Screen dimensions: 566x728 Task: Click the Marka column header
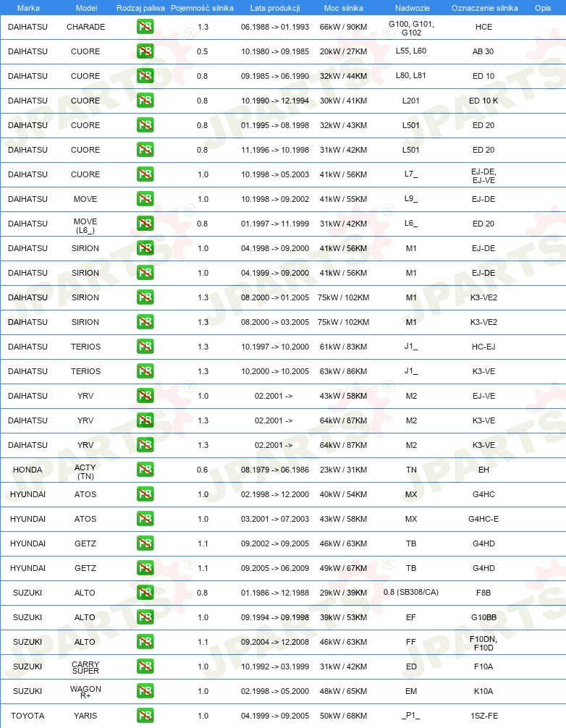coord(28,8)
